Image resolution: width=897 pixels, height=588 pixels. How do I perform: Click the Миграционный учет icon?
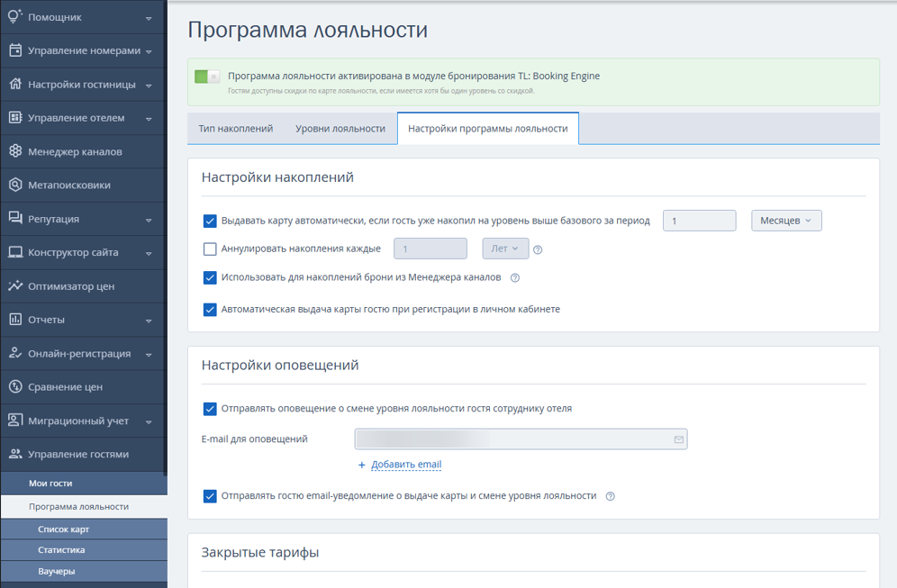click(15, 421)
